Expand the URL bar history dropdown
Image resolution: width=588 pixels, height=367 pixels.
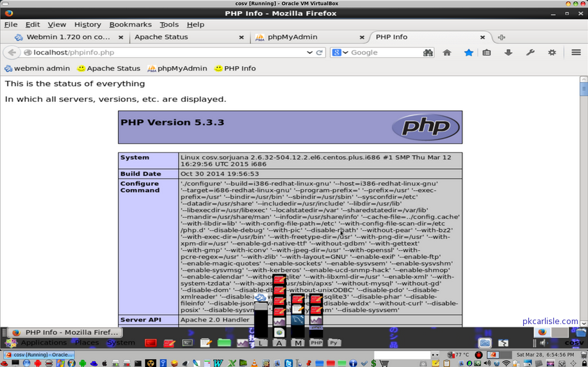[x=309, y=53]
